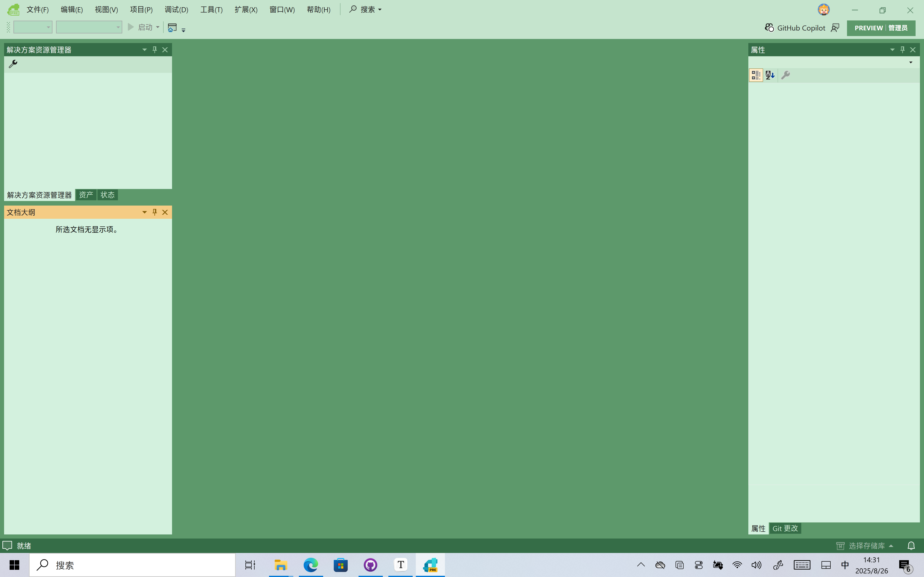924x577 pixels.
Task: Sort properties alphabetically with the A-Z icon
Action: pos(770,75)
